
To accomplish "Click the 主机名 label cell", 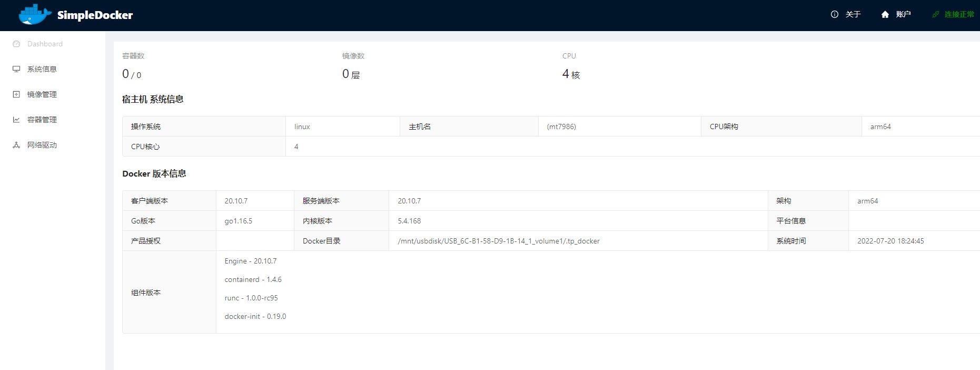I will tap(469, 126).
